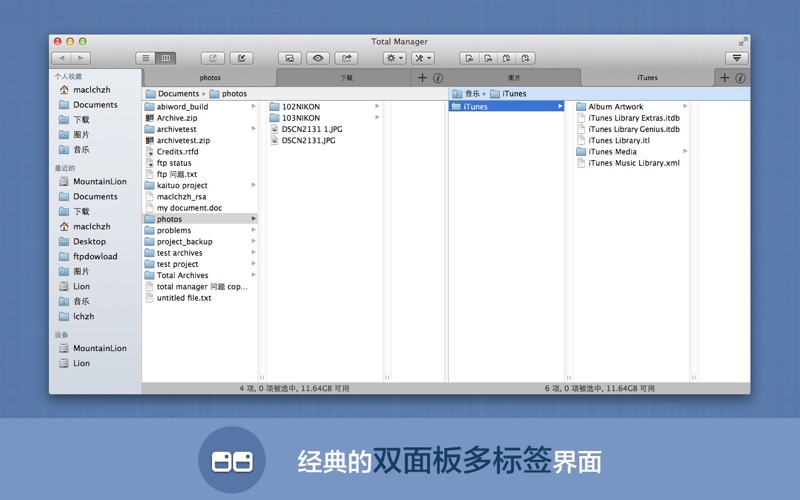Image resolution: width=800 pixels, height=500 pixels.
Task: Switch to list view mode
Action: 145,58
